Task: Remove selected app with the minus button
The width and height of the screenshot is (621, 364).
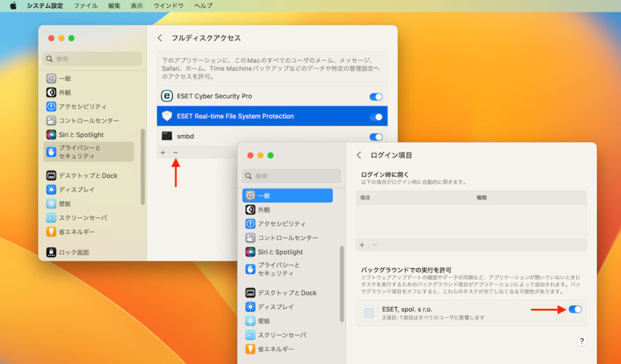Action: click(x=176, y=152)
